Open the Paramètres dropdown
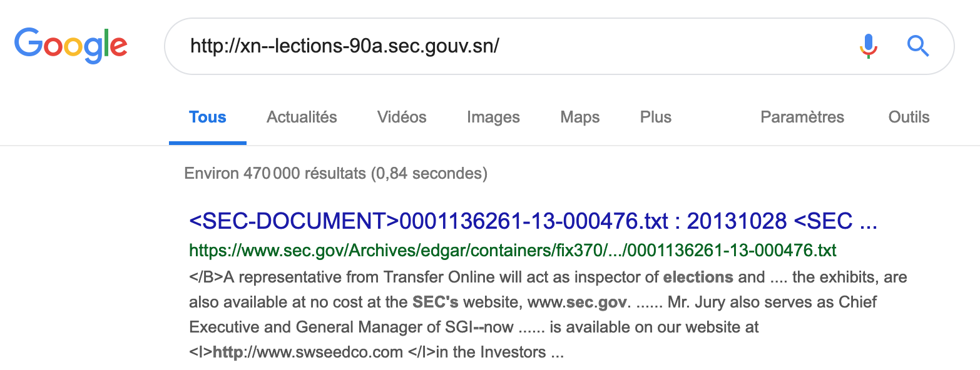980x370 pixels. click(x=802, y=117)
